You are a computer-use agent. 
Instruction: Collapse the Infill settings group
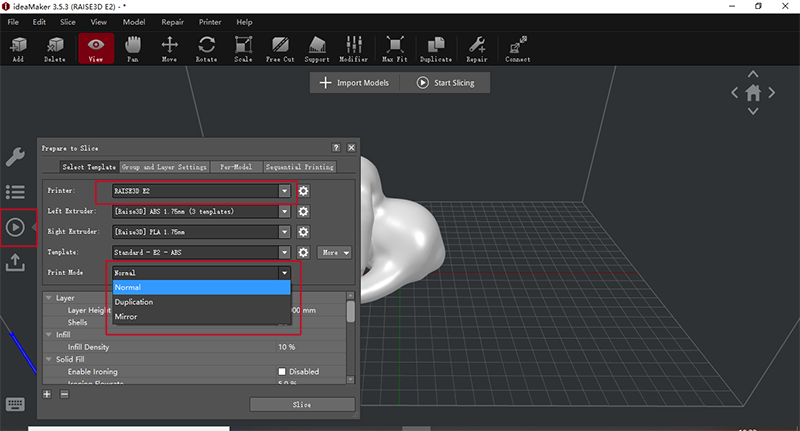[x=49, y=335]
